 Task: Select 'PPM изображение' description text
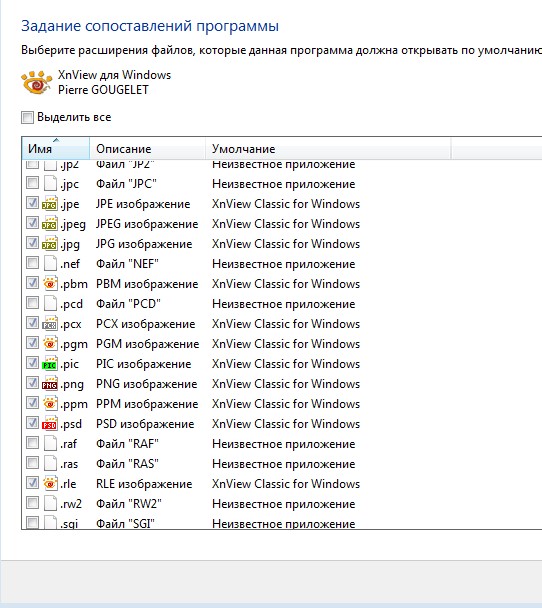click(147, 404)
